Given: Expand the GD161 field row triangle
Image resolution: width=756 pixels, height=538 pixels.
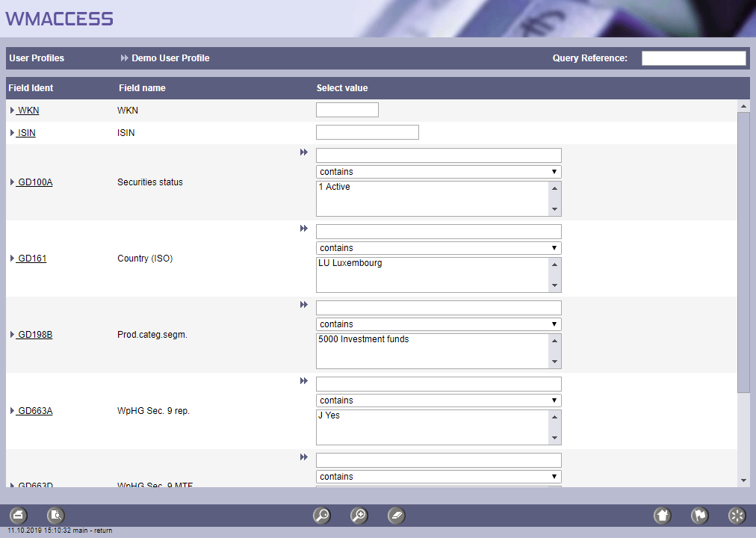Looking at the screenshot, I should [12, 259].
